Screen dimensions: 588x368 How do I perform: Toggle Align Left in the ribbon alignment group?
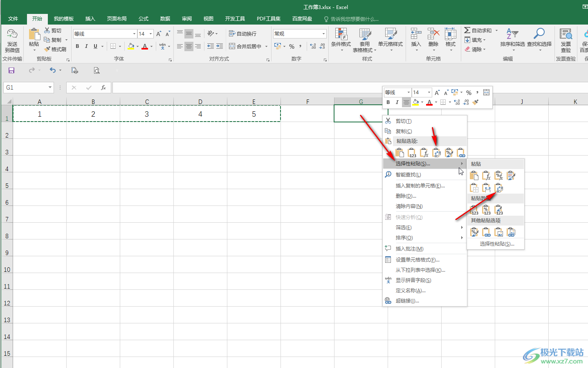click(180, 46)
